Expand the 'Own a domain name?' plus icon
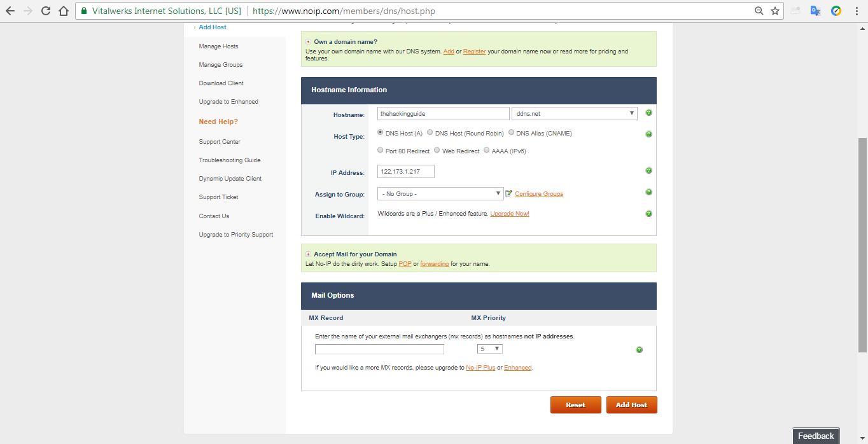 click(308, 42)
